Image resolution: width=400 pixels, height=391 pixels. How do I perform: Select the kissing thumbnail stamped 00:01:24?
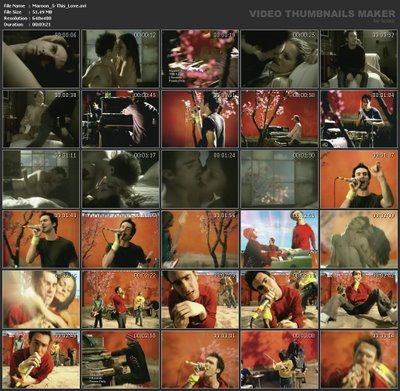[x=200, y=179]
